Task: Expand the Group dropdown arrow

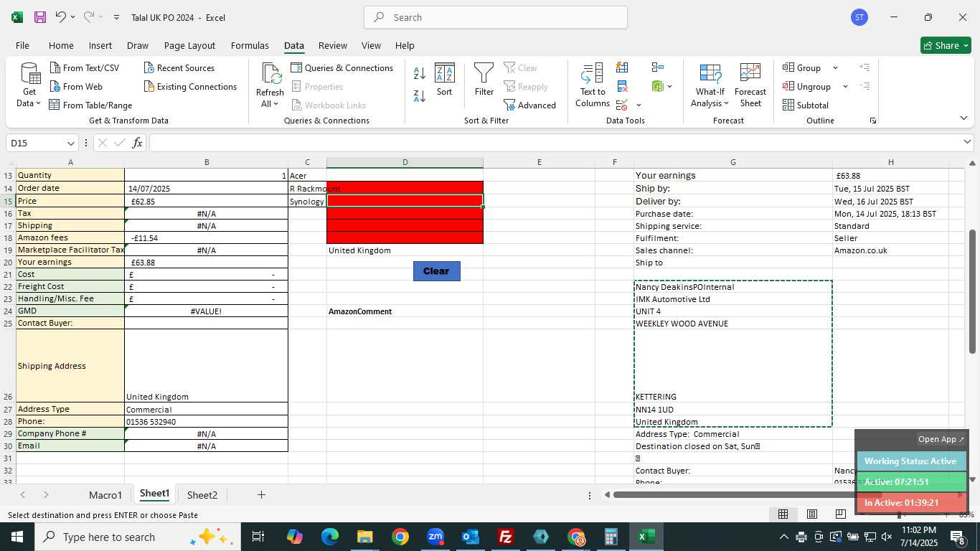Action: [835, 68]
